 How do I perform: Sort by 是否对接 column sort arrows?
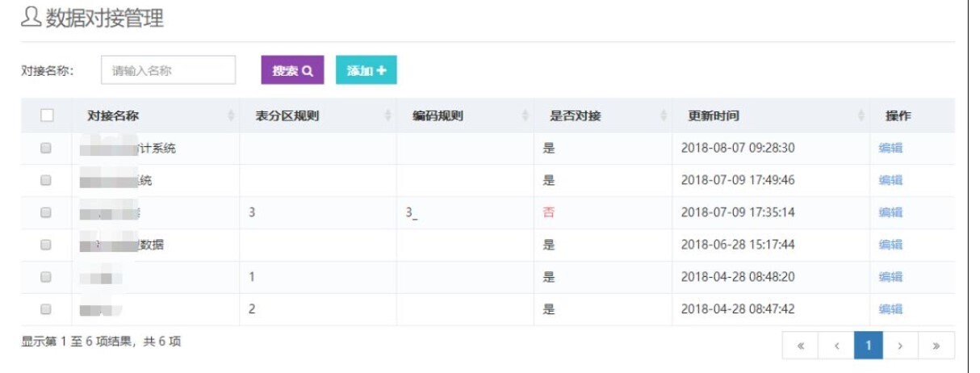(x=664, y=116)
